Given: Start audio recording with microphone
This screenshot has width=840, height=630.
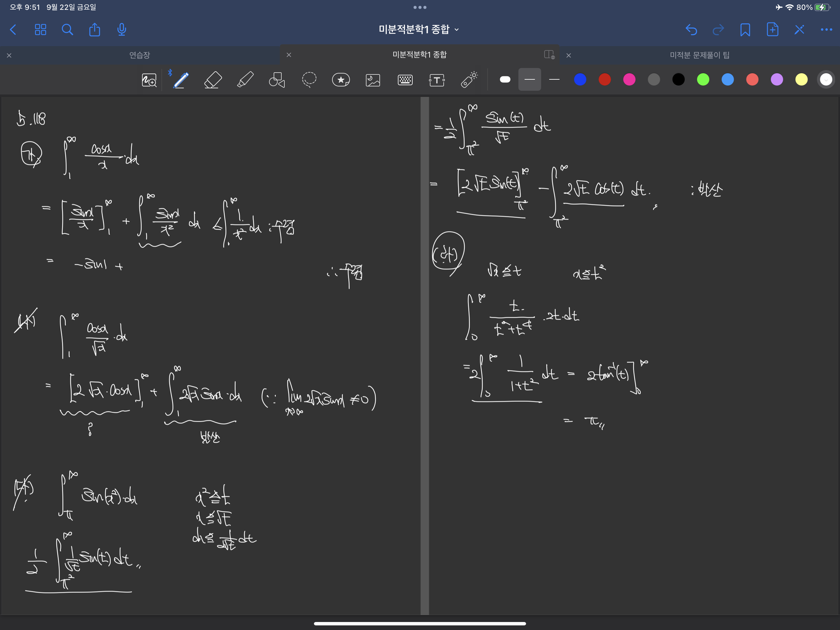Looking at the screenshot, I should pos(121,30).
